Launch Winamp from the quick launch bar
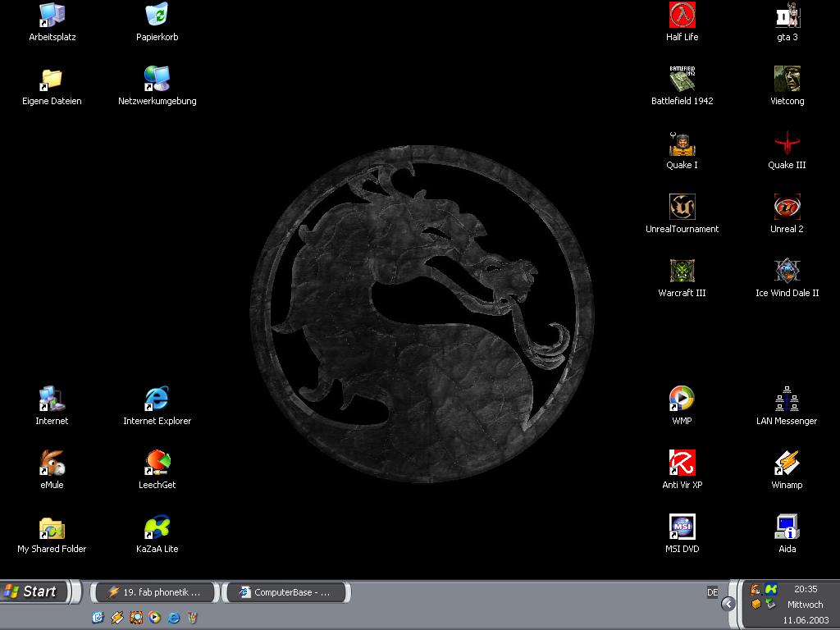This screenshot has height=630, width=840. tap(116, 618)
